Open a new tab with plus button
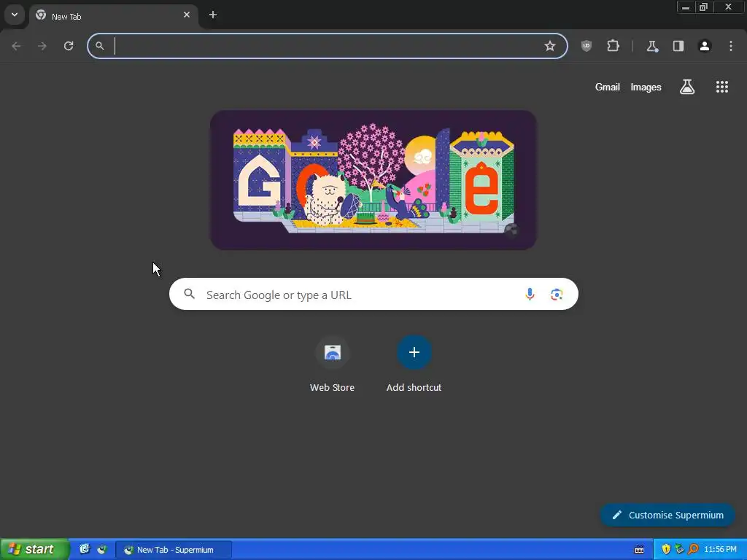Image resolution: width=747 pixels, height=560 pixels. click(x=213, y=15)
